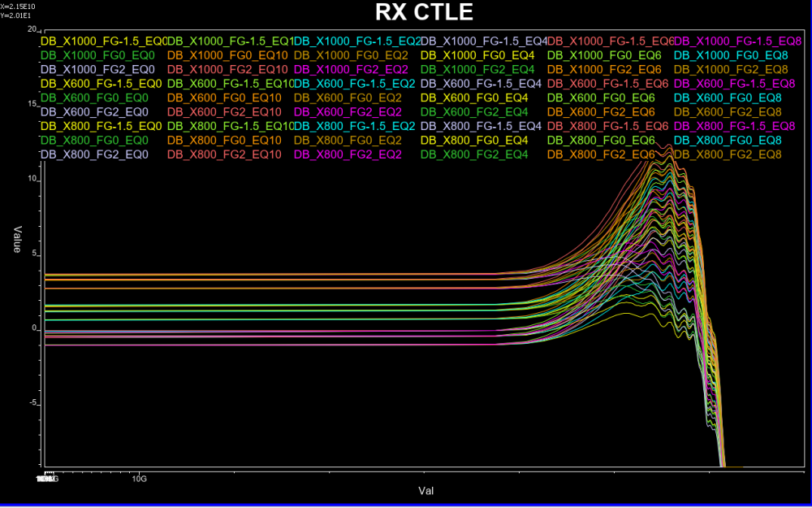This screenshot has width=812, height=508.
Task: Toggle trace DB_X800_FG2_EQ0 in legend
Action: point(93,154)
